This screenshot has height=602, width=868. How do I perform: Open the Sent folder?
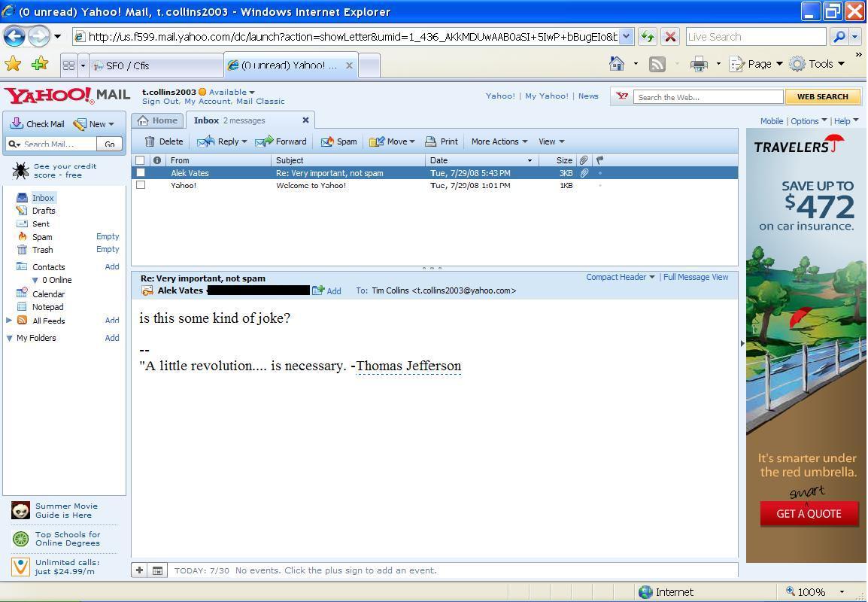pyautogui.click(x=41, y=223)
